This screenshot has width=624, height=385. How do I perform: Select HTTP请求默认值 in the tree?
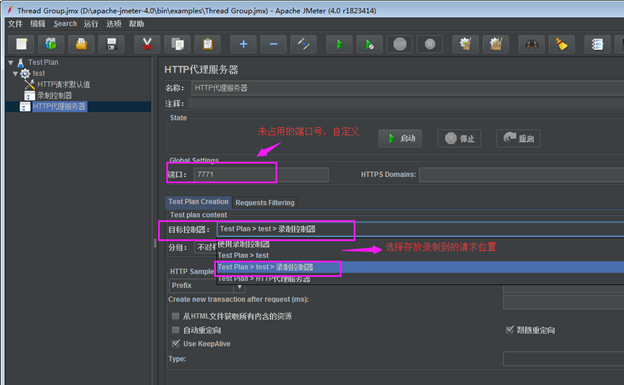pyautogui.click(x=63, y=84)
